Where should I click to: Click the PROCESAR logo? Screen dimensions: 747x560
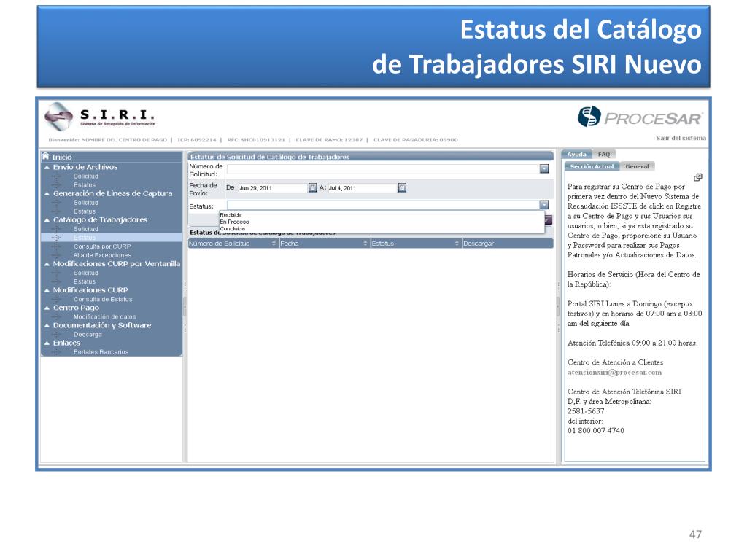click(640, 117)
